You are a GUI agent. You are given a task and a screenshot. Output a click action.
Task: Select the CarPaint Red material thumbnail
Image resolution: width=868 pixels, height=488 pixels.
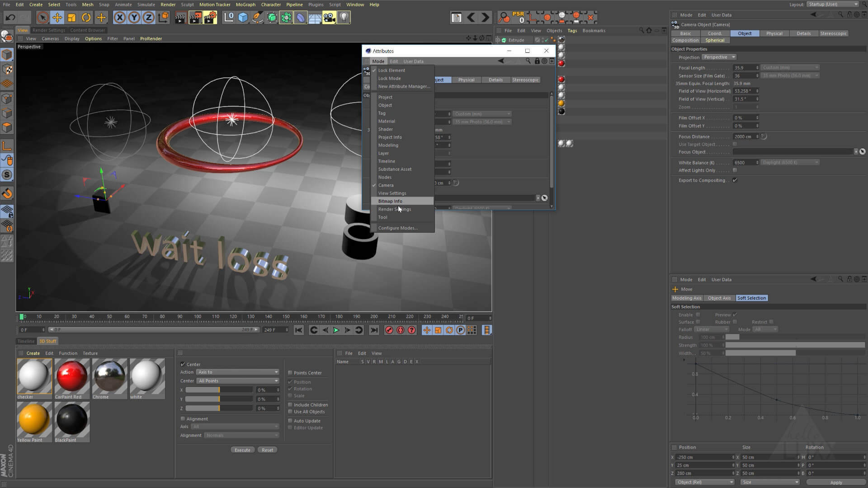tap(72, 377)
